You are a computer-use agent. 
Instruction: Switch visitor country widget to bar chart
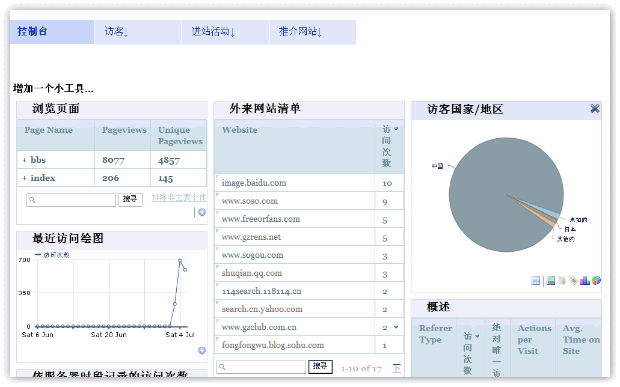coord(585,281)
